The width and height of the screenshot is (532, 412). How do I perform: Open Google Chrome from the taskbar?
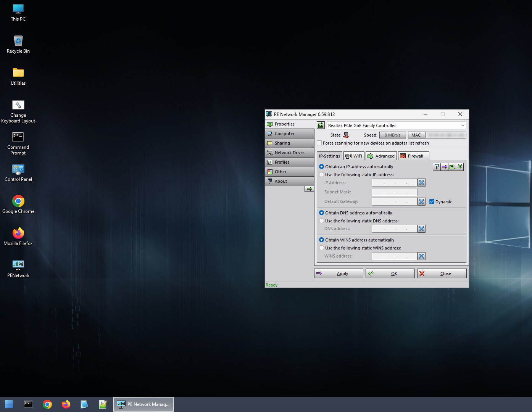point(47,404)
